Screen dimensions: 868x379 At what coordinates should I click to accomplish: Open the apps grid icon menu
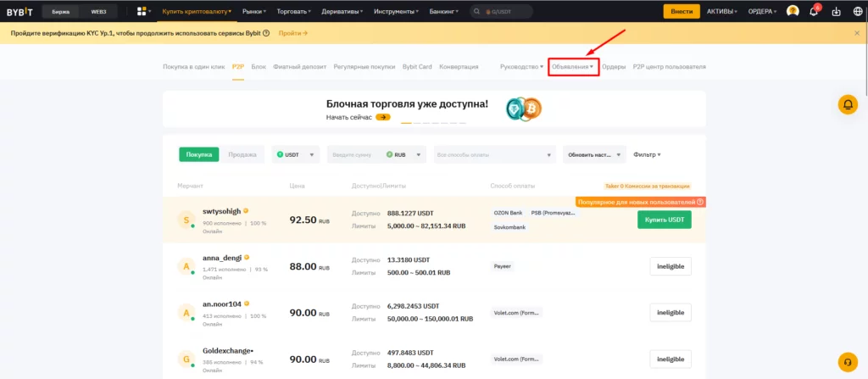point(144,11)
